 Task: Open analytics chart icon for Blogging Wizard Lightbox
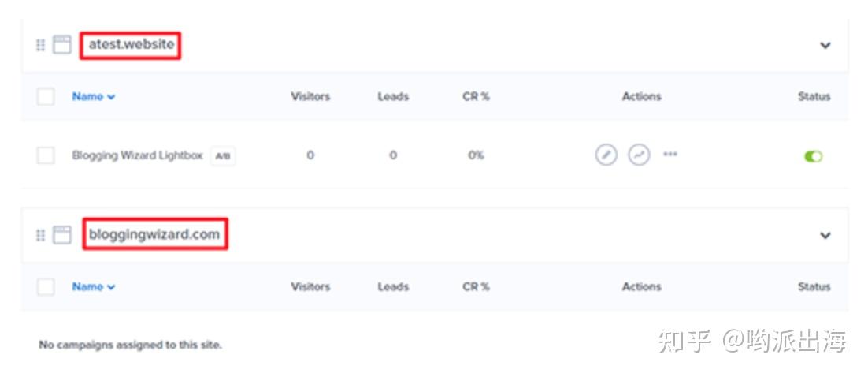639,155
